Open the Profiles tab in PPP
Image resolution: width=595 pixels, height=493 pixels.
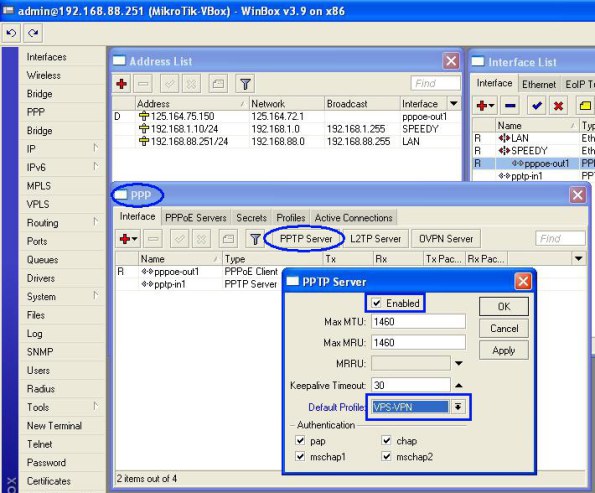coord(291,217)
